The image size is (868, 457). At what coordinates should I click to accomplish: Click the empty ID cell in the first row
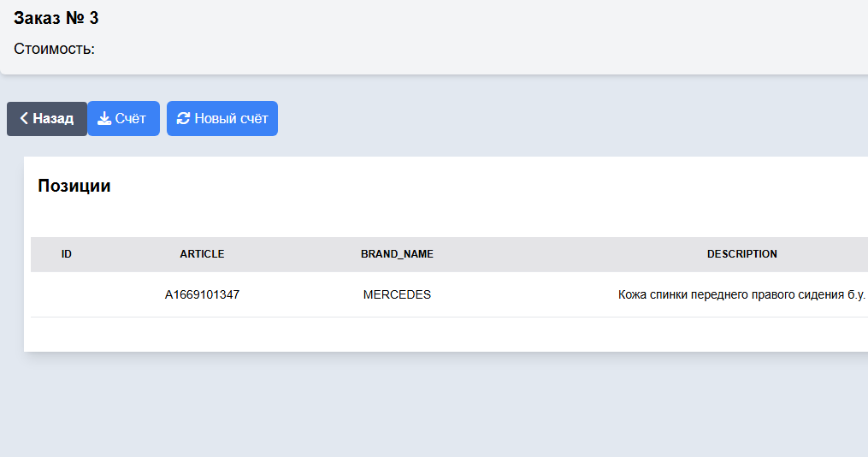coord(67,294)
